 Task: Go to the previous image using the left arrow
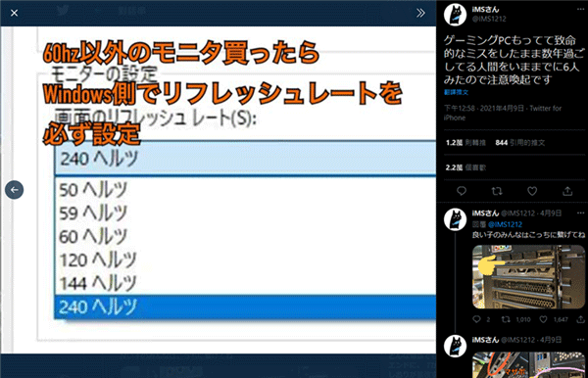tap(15, 190)
